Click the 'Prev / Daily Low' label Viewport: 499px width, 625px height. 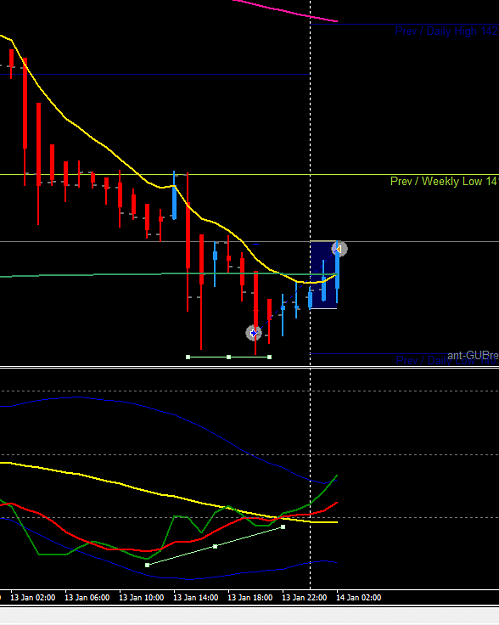(x=446, y=361)
